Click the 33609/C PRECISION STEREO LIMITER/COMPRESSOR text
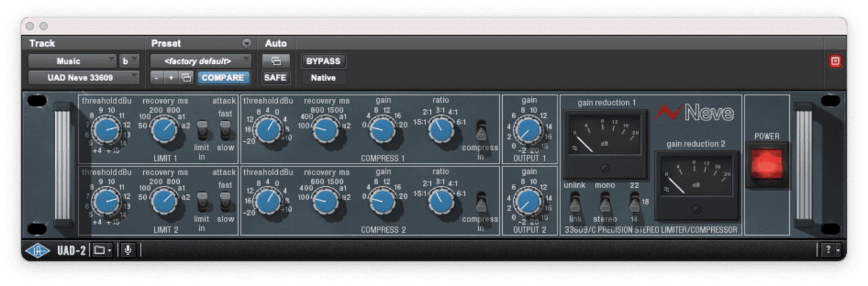 click(651, 230)
